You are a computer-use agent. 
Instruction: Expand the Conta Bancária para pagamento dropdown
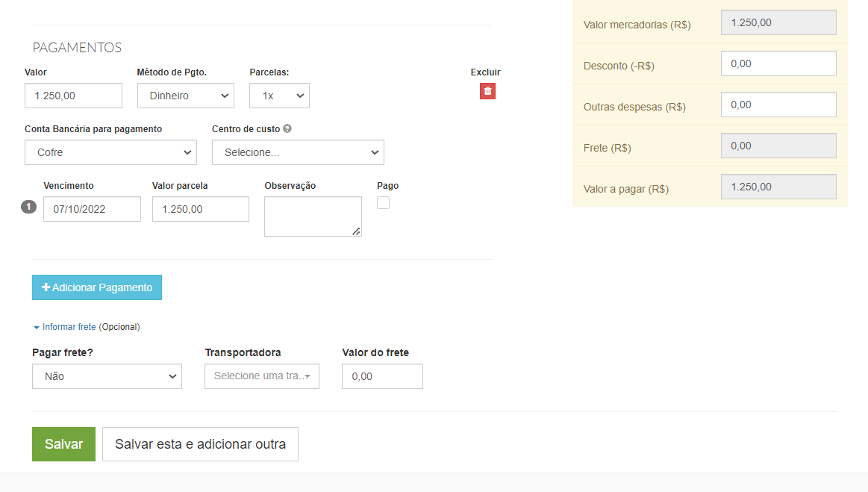(x=110, y=152)
